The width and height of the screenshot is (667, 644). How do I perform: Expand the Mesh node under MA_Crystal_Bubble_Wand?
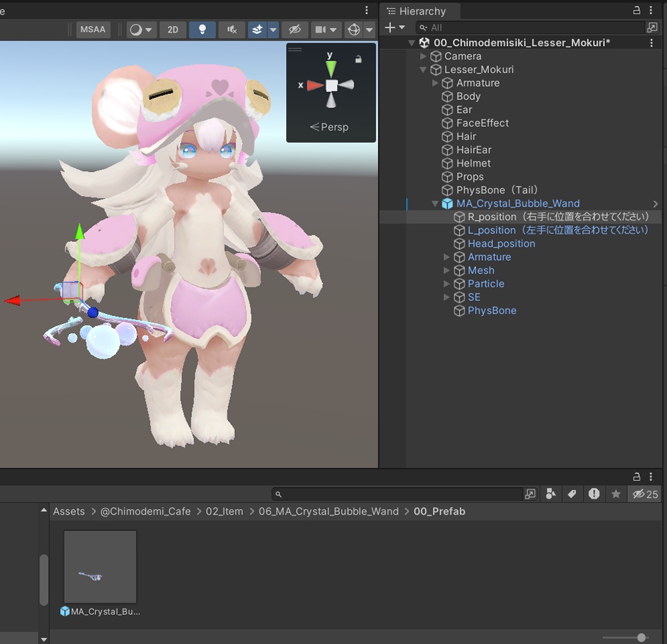(446, 270)
